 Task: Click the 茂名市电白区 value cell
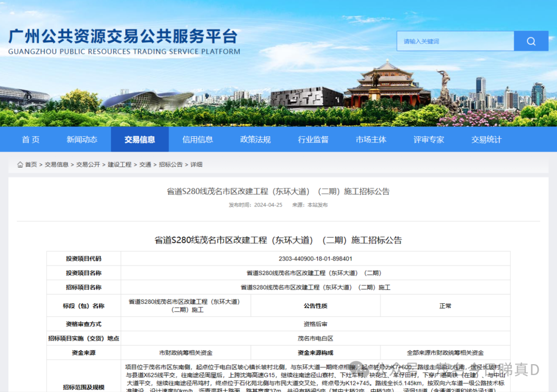(316, 338)
